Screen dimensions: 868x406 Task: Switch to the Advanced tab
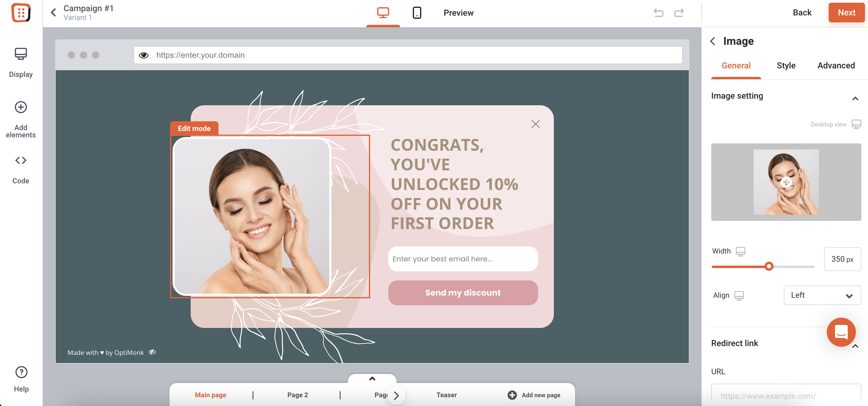click(x=836, y=65)
